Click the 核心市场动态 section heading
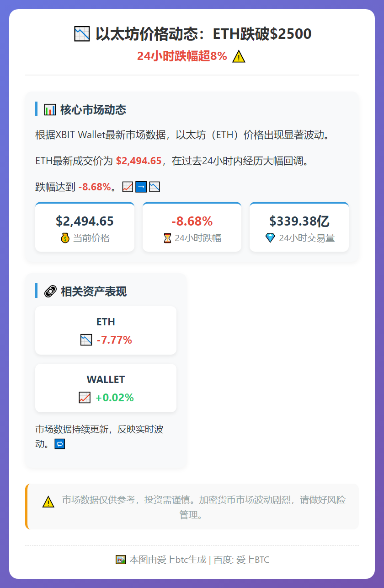Screen dimensions: 384x588 pyautogui.click(x=93, y=110)
